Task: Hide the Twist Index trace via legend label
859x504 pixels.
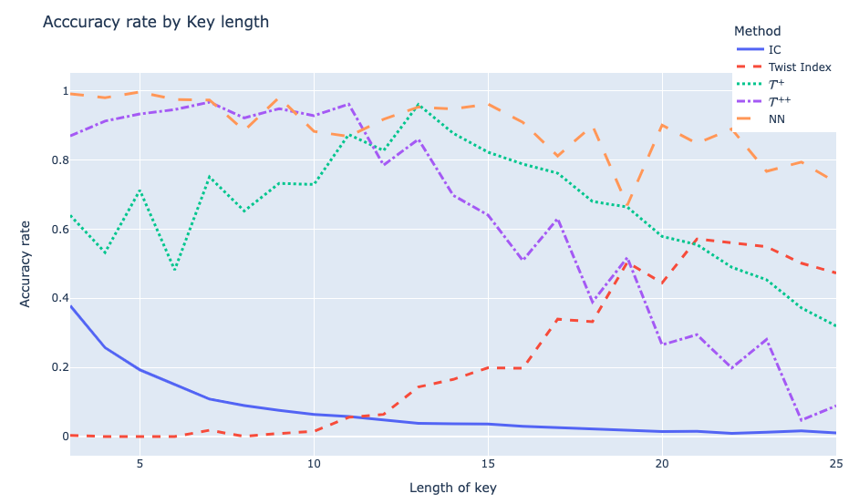Action: (799, 67)
